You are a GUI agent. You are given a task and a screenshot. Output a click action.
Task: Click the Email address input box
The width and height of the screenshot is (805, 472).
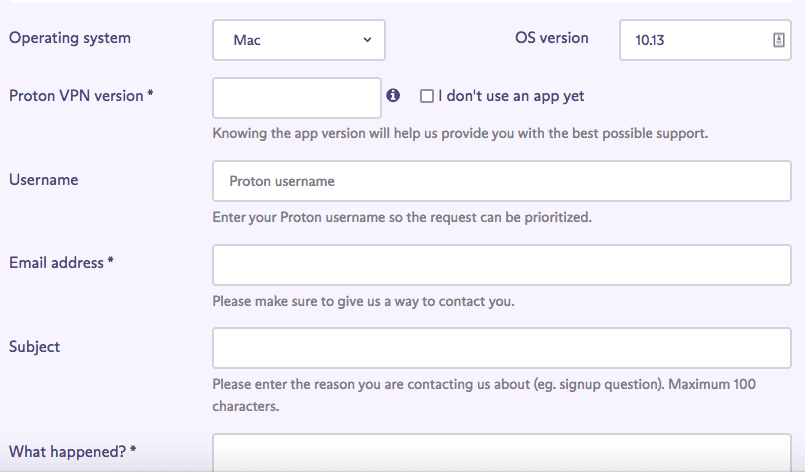coord(501,265)
